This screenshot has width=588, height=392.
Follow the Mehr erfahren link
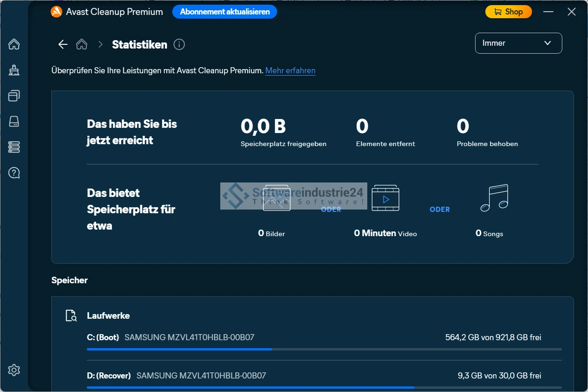(x=290, y=70)
